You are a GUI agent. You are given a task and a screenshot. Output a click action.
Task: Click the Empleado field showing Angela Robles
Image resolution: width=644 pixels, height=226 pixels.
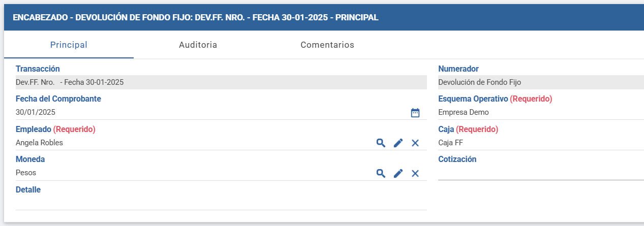193,143
